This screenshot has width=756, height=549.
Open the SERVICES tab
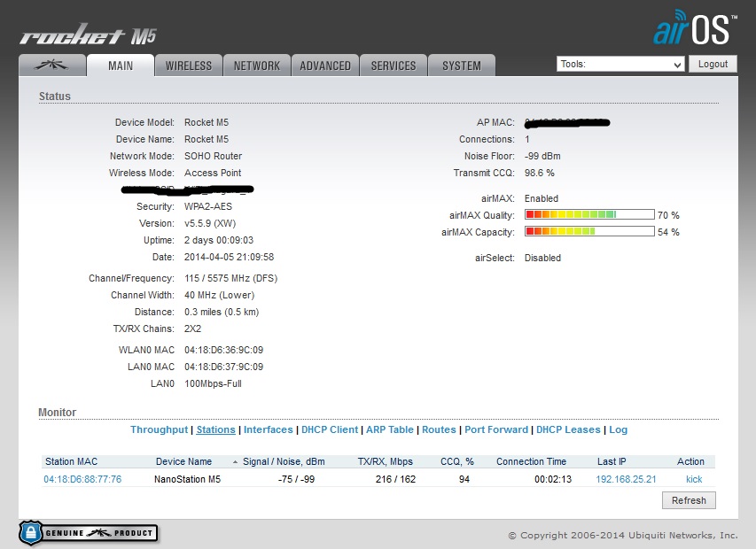394,66
